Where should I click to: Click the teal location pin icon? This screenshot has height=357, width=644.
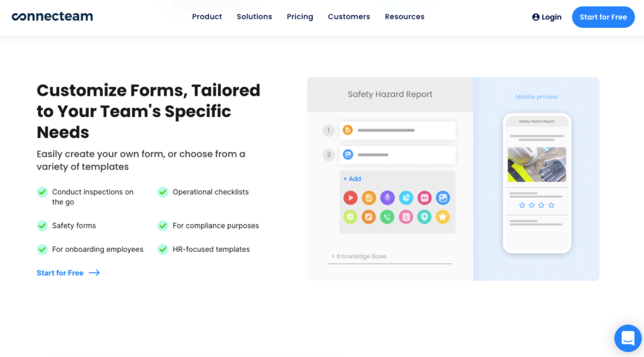coord(425,217)
